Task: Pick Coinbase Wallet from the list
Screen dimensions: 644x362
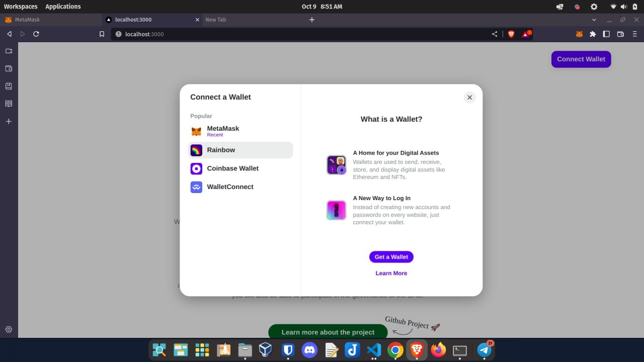Action: (x=240, y=168)
